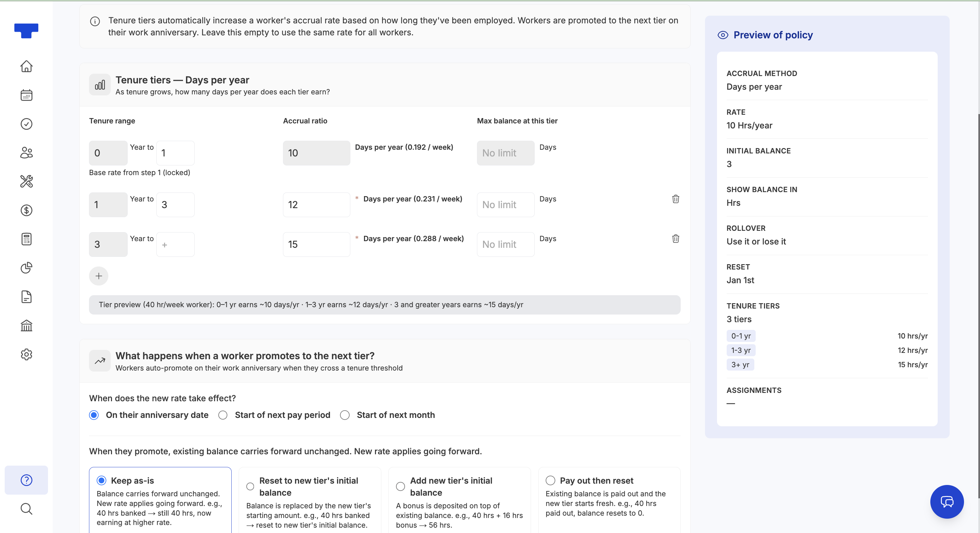The height and width of the screenshot is (533, 980).
Task: Open the payroll dollar icon
Action: (x=26, y=210)
